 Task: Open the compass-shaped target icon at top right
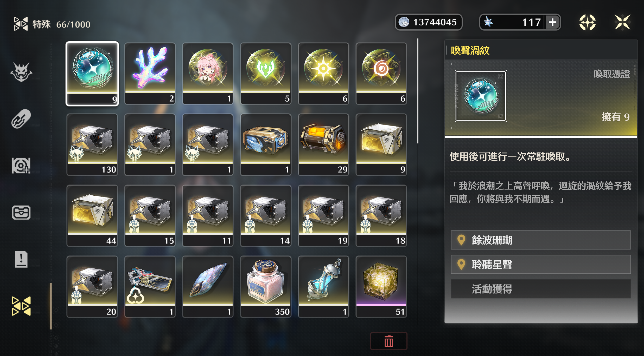(587, 22)
